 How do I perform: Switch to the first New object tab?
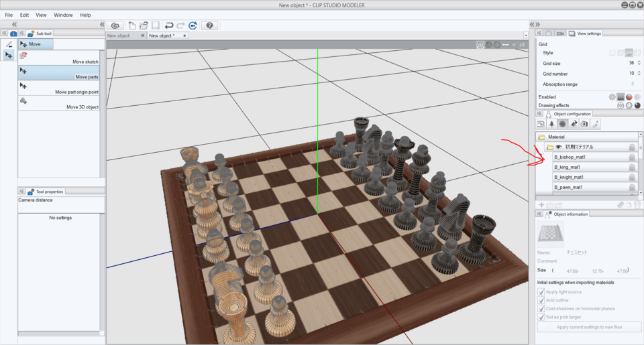(119, 36)
